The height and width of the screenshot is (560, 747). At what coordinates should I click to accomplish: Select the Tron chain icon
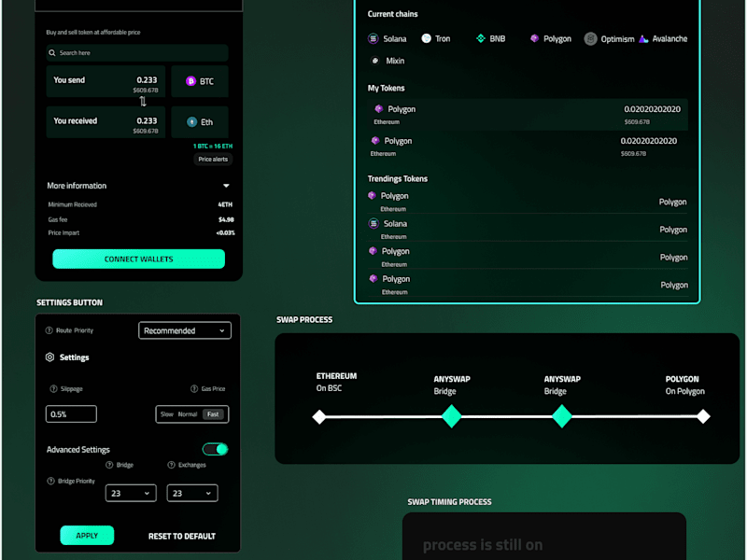pyautogui.click(x=426, y=38)
